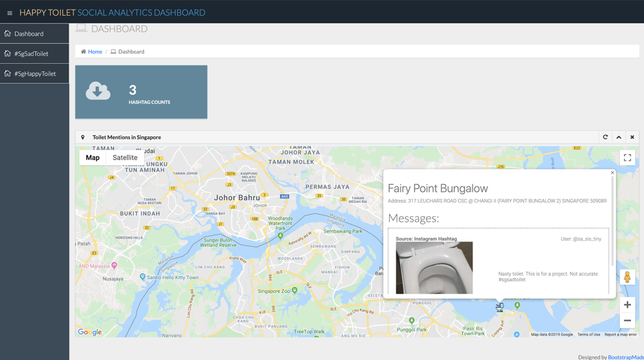Select the Map view type

pyautogui.click(x=93, y=158)
